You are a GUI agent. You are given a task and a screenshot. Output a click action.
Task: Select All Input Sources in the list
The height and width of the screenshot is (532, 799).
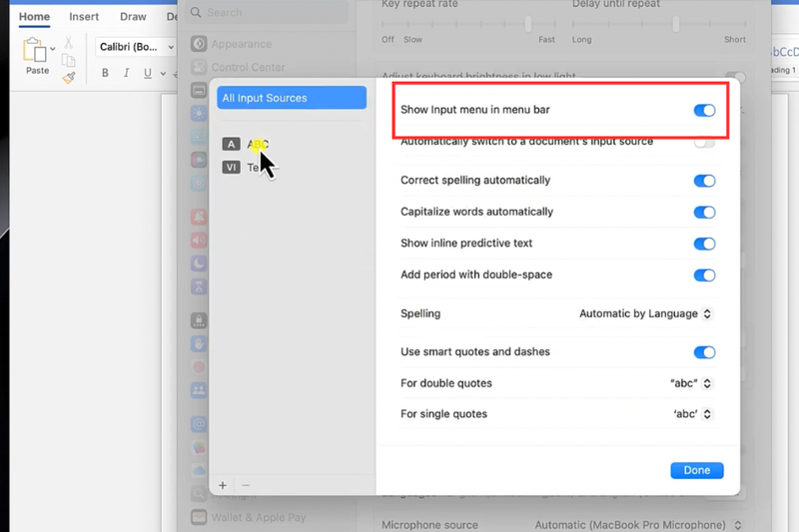(292, 98)
